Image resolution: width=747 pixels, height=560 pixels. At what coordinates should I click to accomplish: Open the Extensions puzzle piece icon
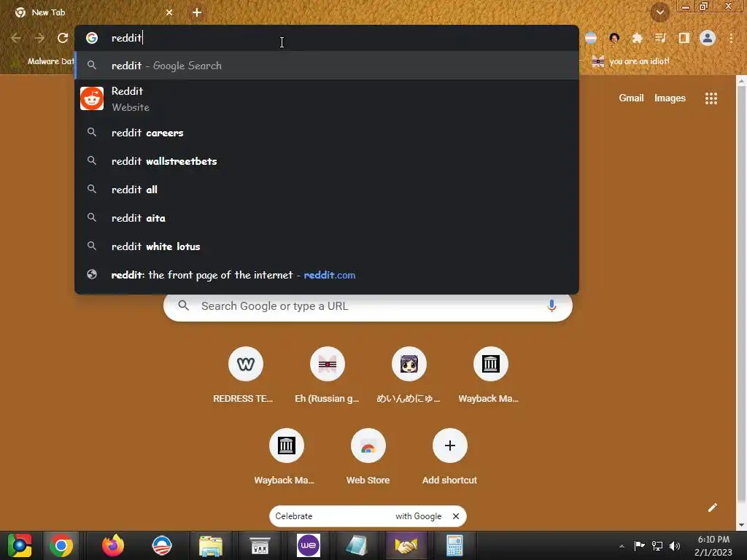click(x=637, y=38)
